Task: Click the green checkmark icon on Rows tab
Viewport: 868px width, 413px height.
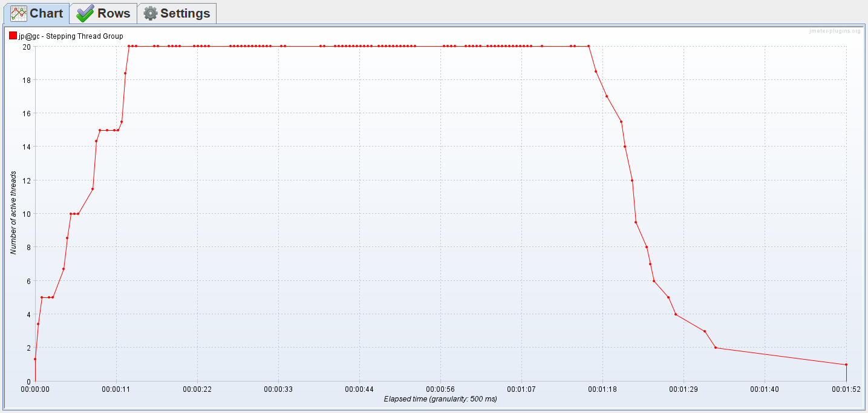Action: [85, 13]
